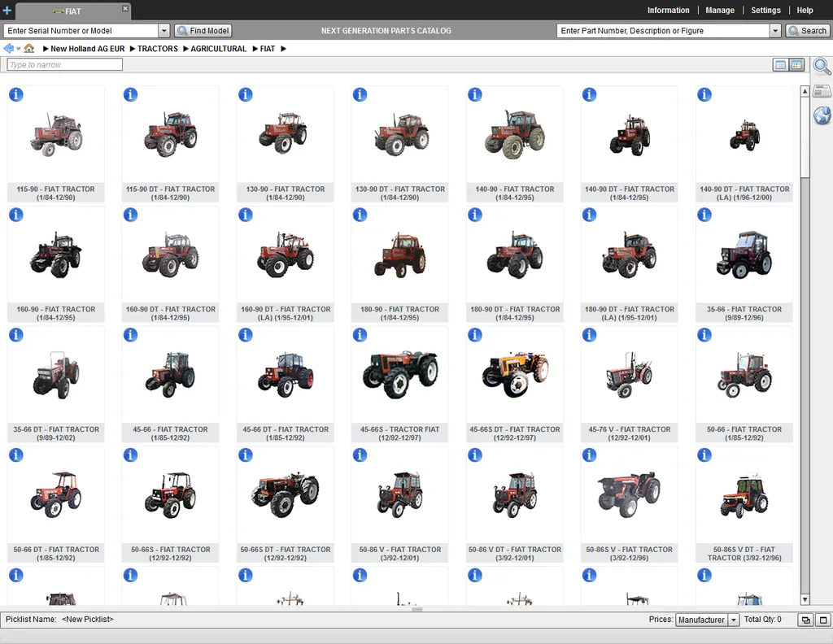The height and width of the screenshot is (644, 833).
Task: Open the Manage menu
Action: click(x=719, y=10)
